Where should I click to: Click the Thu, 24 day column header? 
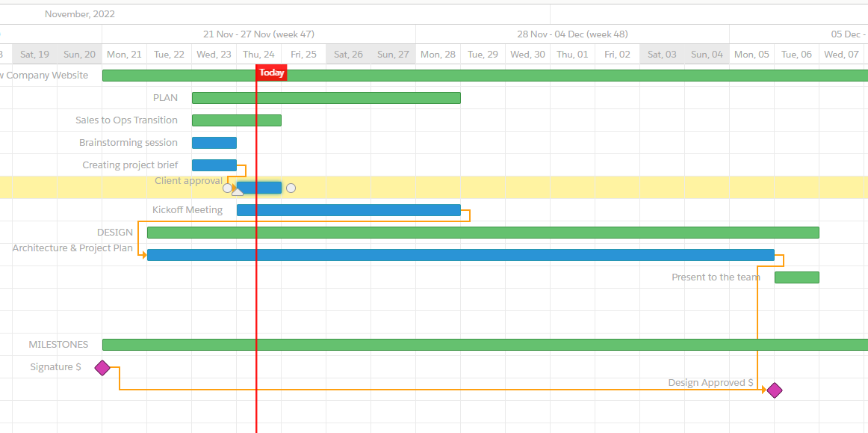point(258,53)
